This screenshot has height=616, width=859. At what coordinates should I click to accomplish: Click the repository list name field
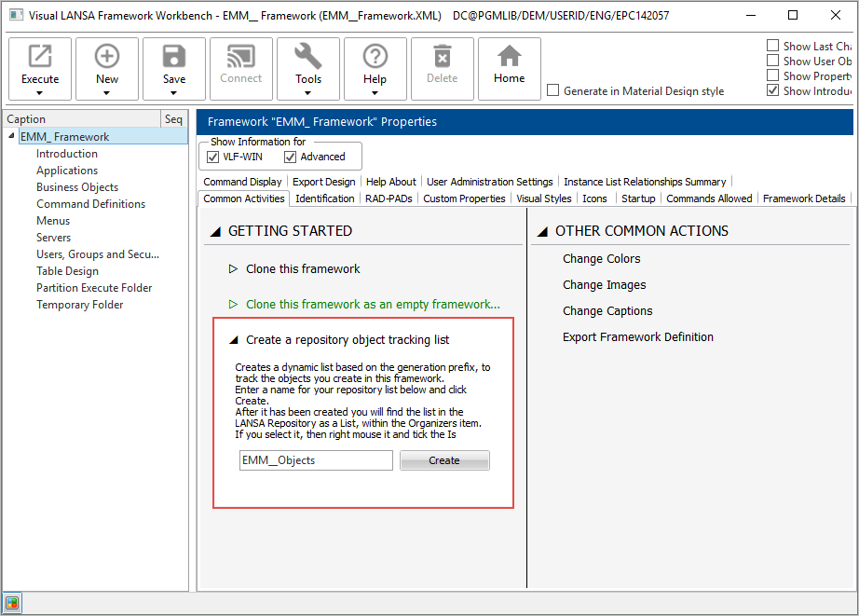[x=316, y=460]
